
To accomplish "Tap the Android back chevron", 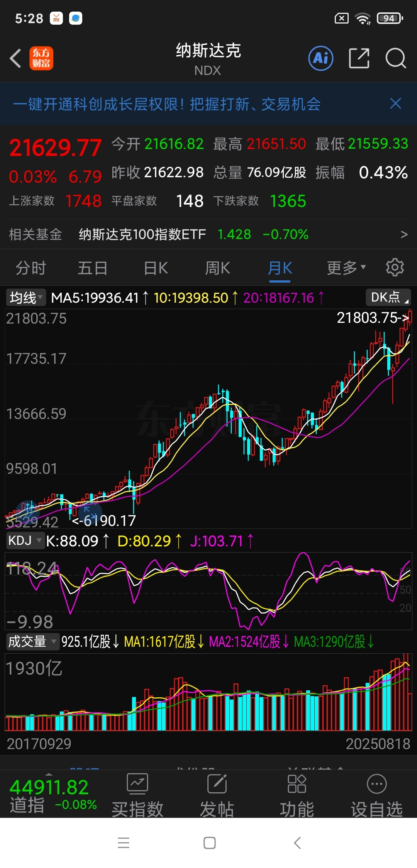I will coord(297,843).
